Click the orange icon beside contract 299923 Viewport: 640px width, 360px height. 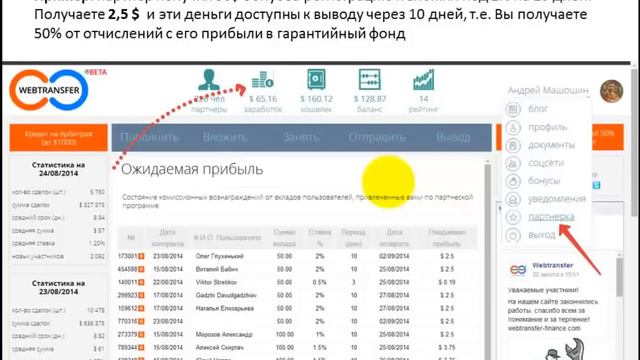[x=141, y=296]
